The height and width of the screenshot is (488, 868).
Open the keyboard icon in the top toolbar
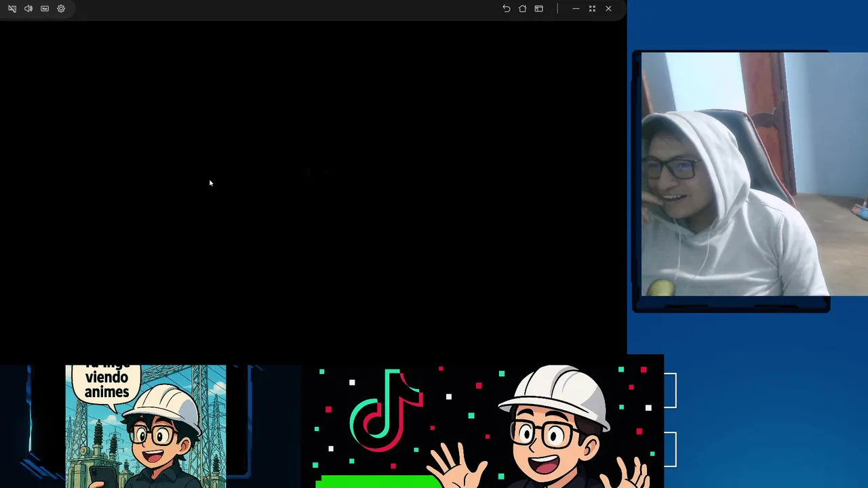point(45,9)
